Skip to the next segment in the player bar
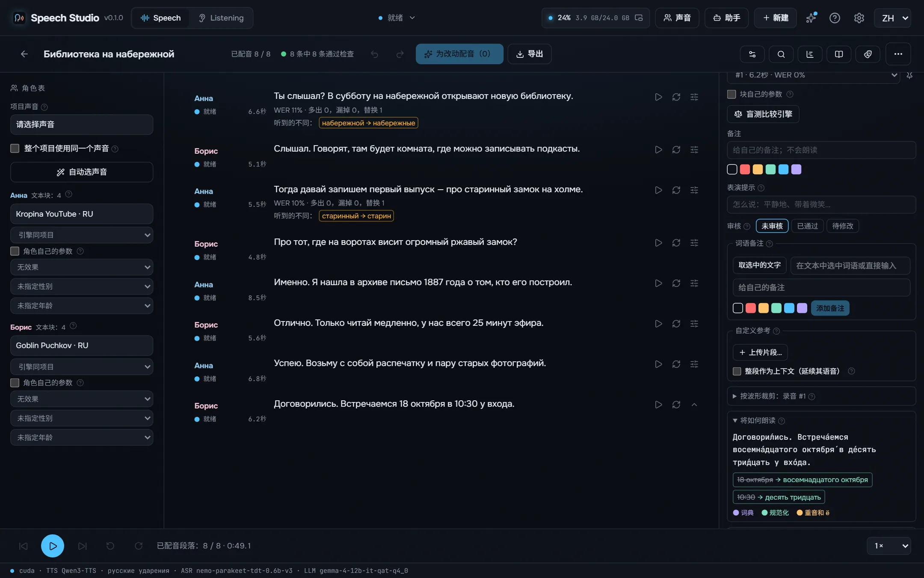The height and width of the screenshot is (578, 924). [82, 546]
